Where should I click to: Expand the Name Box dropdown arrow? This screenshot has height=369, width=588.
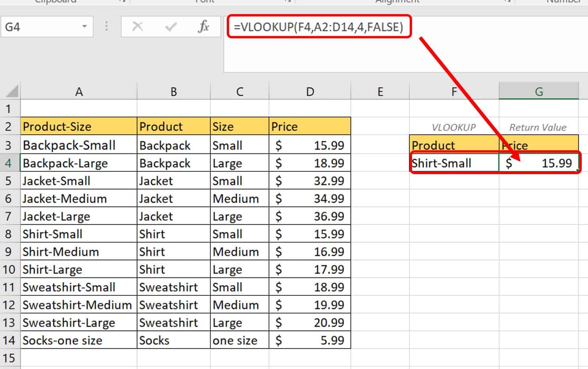click(84, 27)
